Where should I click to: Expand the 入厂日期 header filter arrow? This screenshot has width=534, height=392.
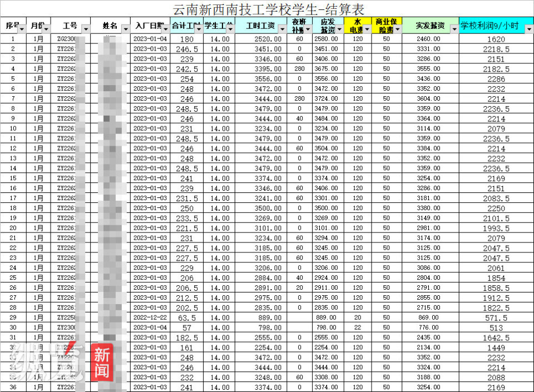166,29
